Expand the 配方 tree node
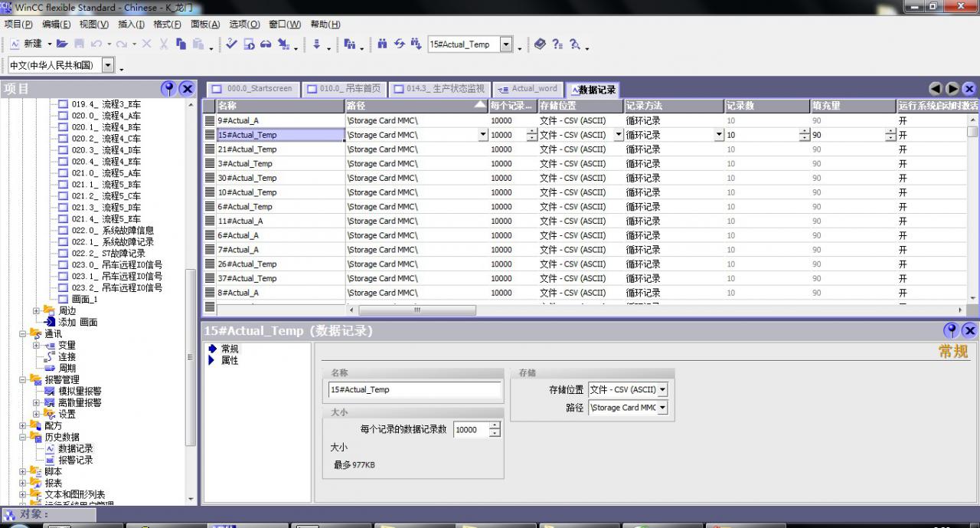Image resolution: width=980 pixels, height=528 pixels. [23, 425]
